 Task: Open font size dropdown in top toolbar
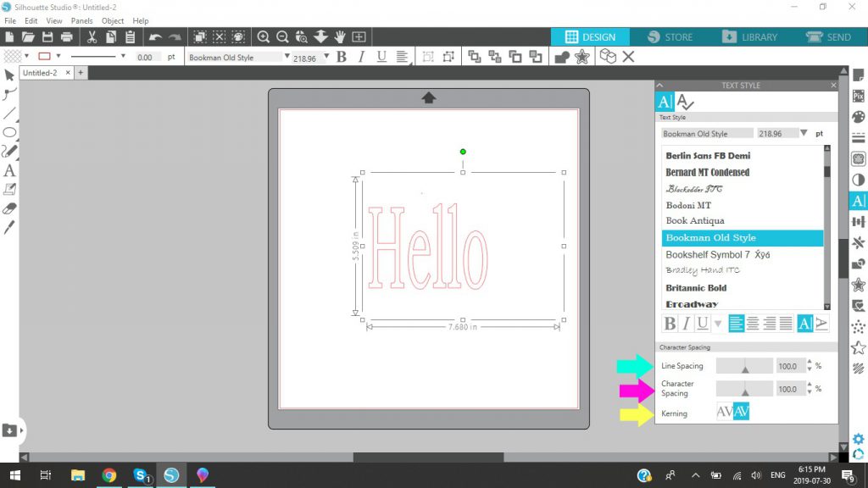326,57
